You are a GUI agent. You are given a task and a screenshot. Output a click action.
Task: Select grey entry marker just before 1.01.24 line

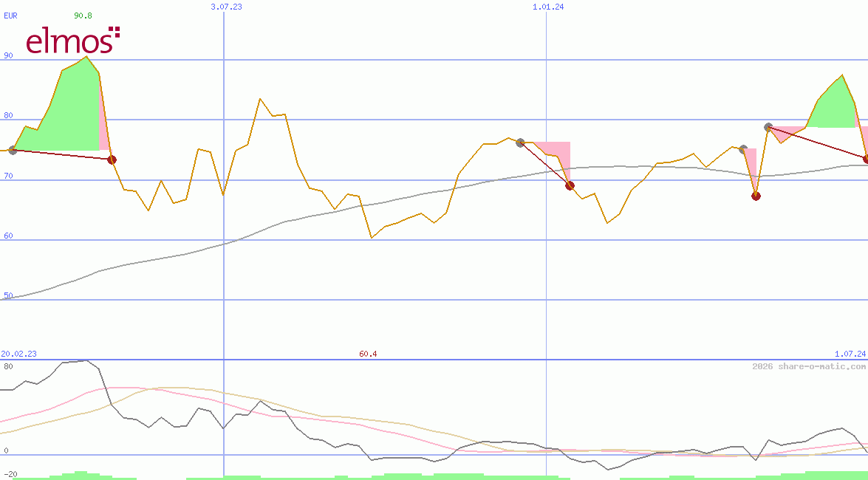point(520,143)
